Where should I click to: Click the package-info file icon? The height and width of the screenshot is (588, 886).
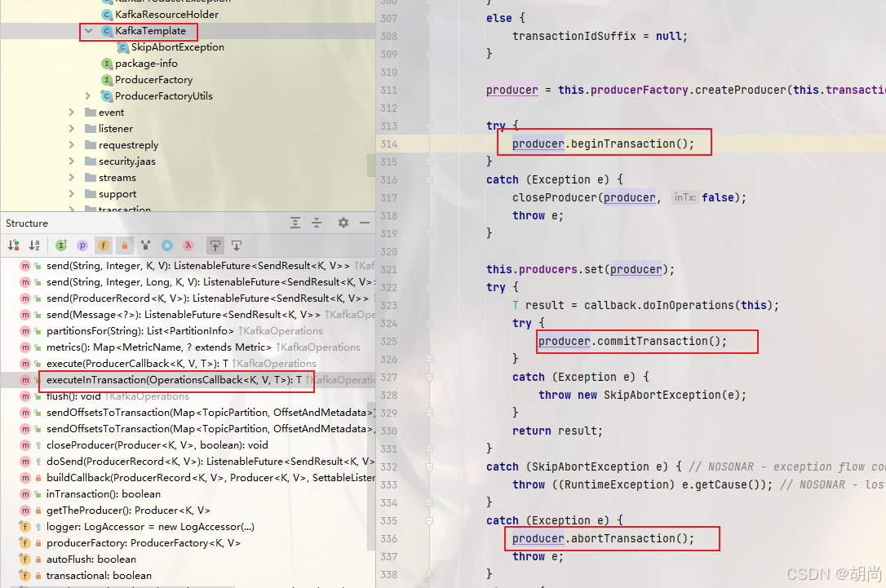(107, 64)
